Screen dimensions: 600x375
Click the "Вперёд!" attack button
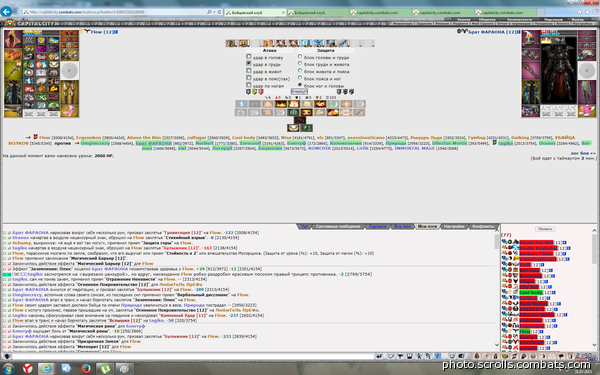299,91
